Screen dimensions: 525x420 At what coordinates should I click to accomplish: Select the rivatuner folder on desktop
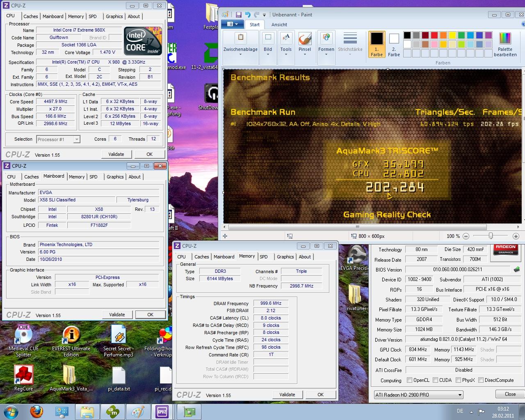356,297
